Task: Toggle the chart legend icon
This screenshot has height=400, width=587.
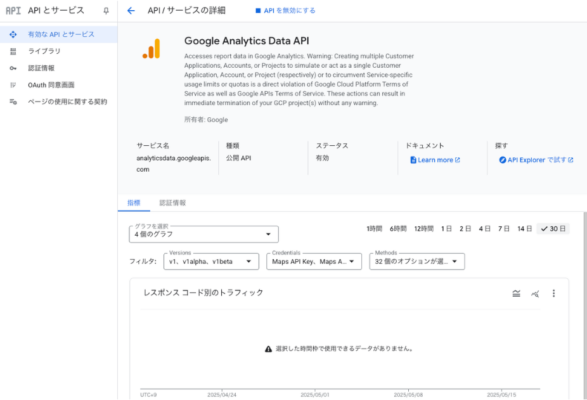Action: (516, 293)
